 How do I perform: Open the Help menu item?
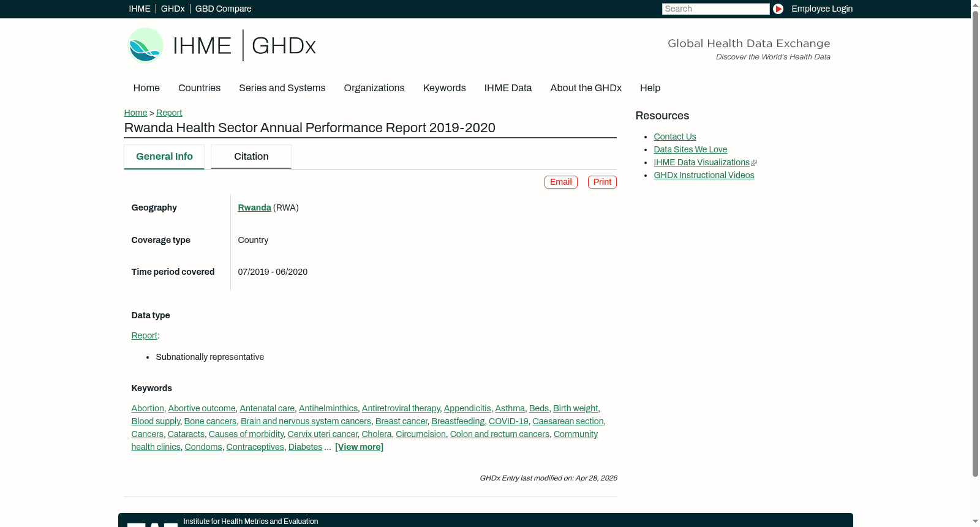coord(650,88)
